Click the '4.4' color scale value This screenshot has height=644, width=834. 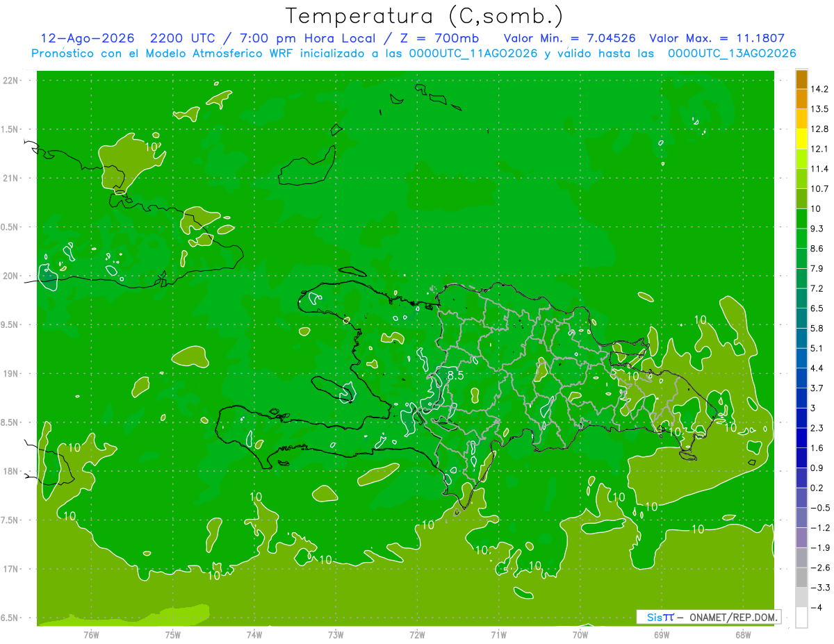tap(817, 368)
